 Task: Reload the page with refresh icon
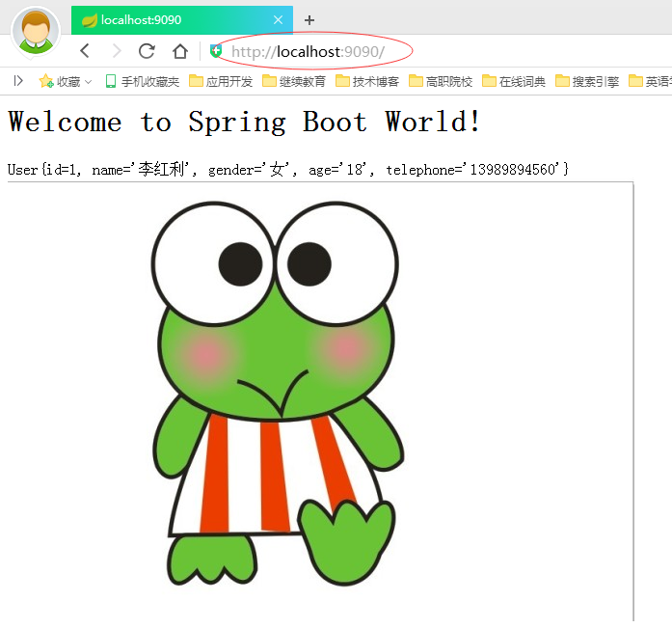[147, 51]
